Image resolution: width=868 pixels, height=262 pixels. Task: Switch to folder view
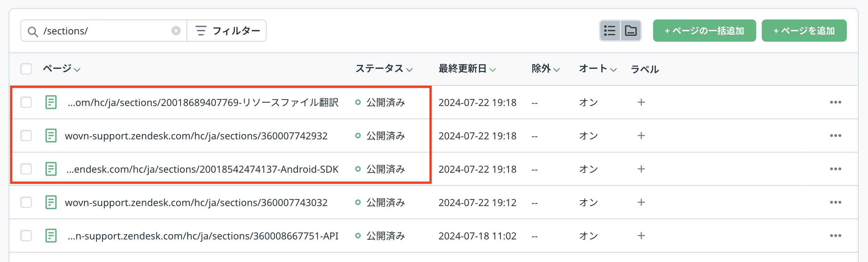631,31
